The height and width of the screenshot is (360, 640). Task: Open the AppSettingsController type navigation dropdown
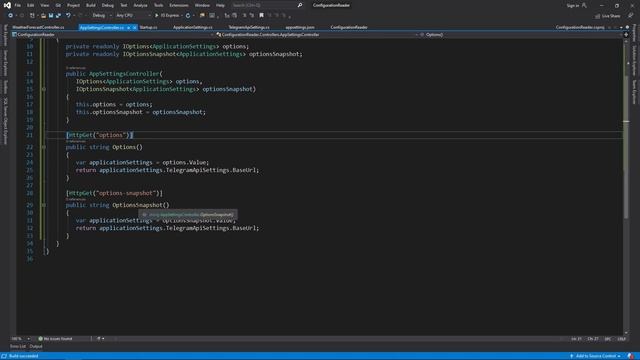317,35
